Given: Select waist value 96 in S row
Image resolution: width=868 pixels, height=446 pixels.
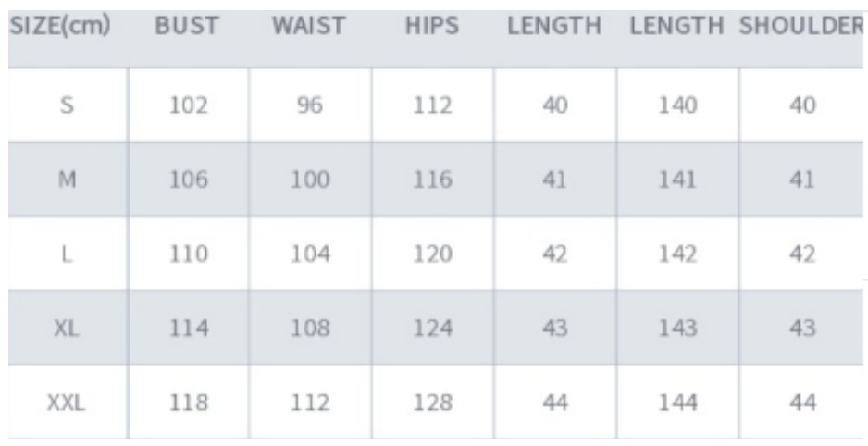Looking at the screenshot, I should tap(310, 105).
